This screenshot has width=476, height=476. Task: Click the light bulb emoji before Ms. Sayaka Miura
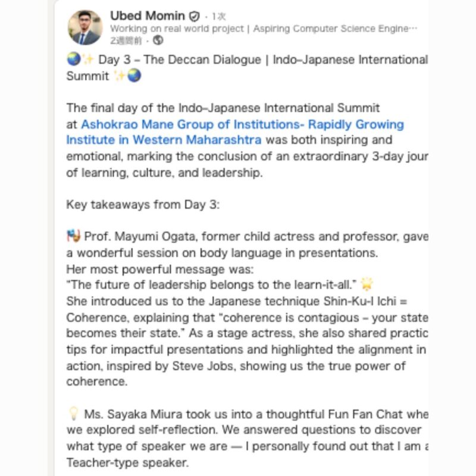pyautogui.click(x=73, y=414)
